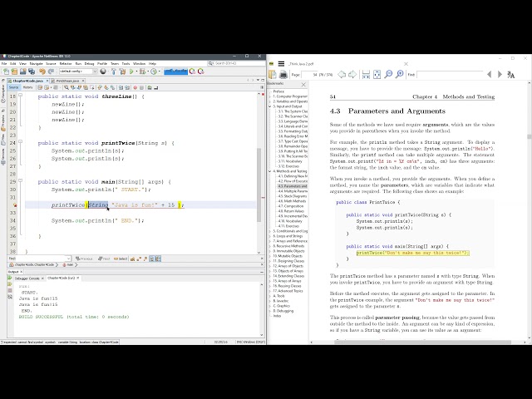Image resolution: width=532 pixels, height=399 pixels.
Task: Click the Debug Project icon in toolbar
Action: coord(142,71)
